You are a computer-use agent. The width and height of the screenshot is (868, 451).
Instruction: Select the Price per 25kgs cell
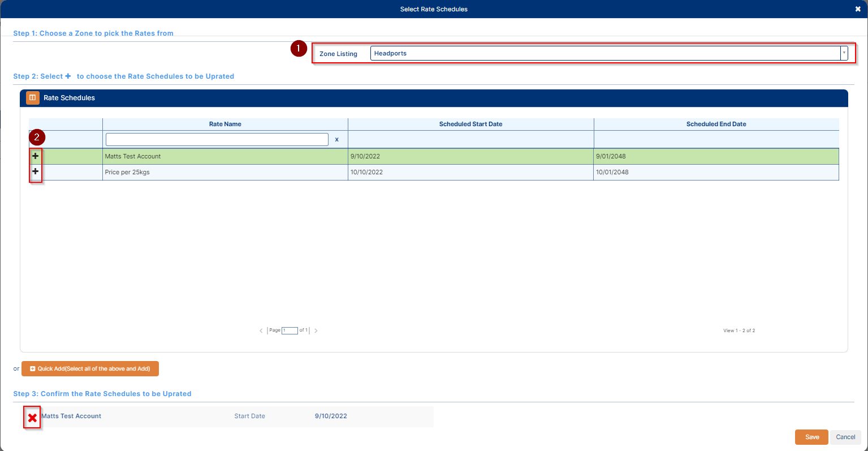click(x=225, y=172)
